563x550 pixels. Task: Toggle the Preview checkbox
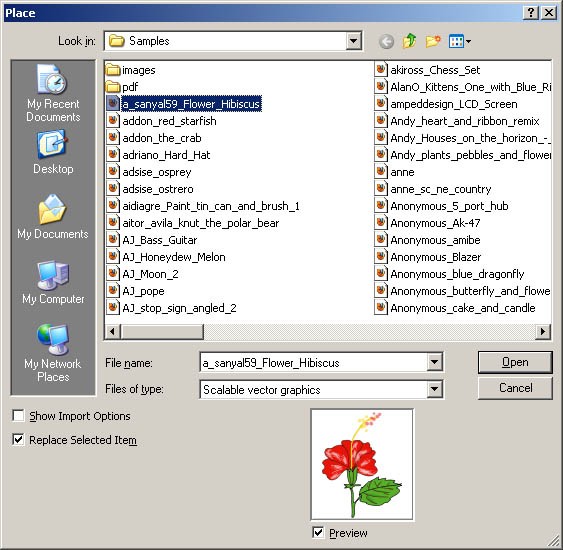318,532
